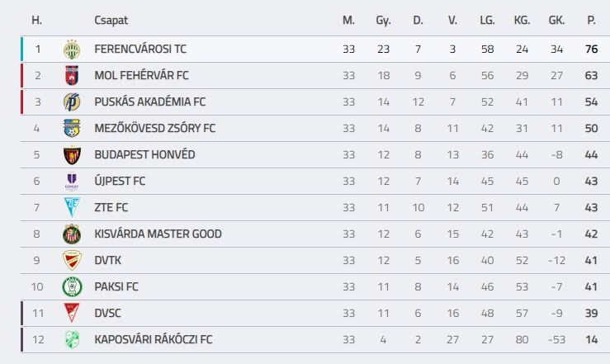Screen dimensions: 610x364
Task: Click the Csapat column header
Action: (111, 20)
